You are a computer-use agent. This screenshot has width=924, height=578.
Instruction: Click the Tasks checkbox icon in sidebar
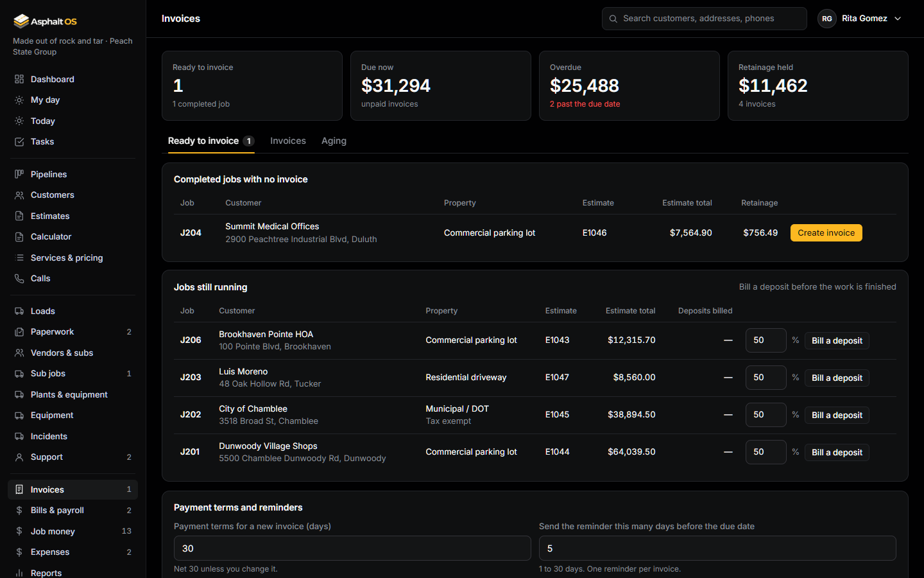click(19, 142)
